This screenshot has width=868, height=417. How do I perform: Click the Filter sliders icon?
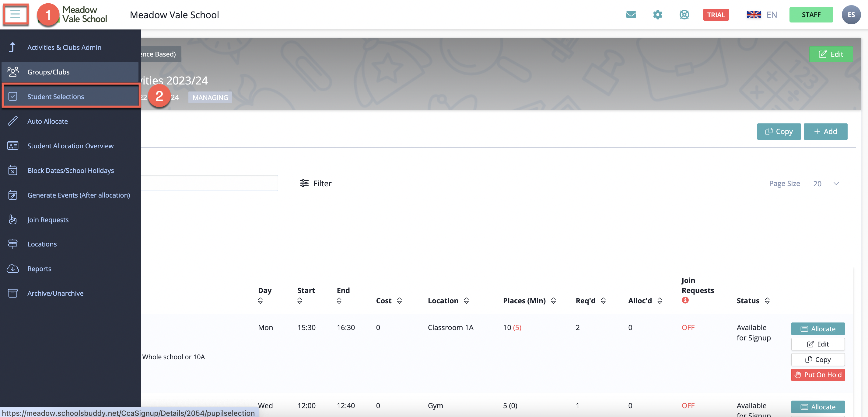tap(304, 183)
